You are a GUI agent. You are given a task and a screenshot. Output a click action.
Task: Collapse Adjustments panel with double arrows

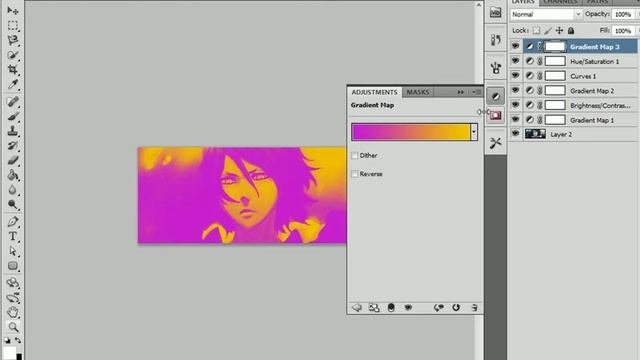[461, 92]
